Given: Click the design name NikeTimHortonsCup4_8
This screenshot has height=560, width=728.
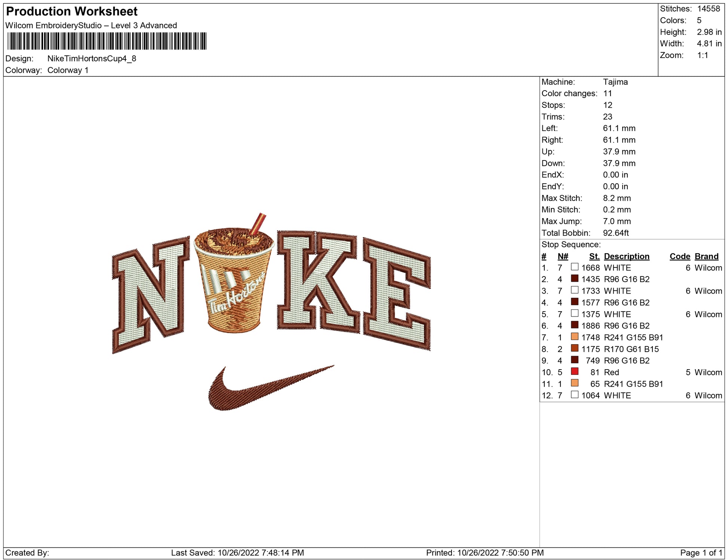Looking at the screenshot, I should [92, 59].
